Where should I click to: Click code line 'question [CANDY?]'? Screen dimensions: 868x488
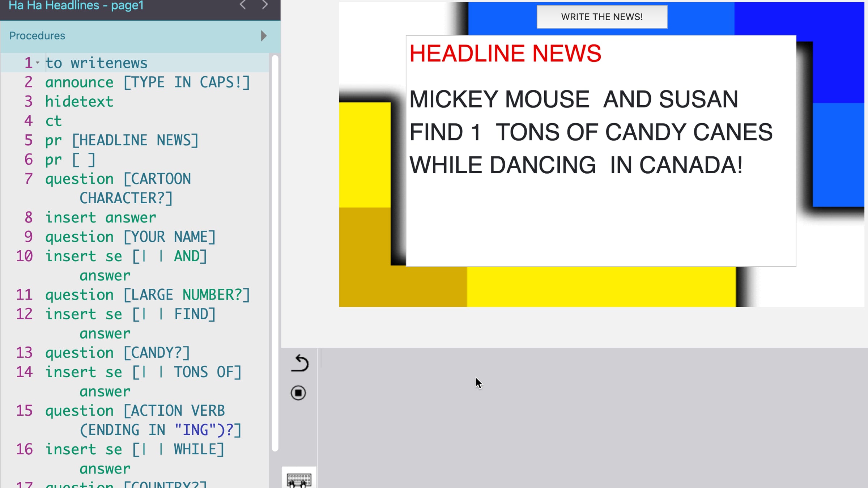coord(118,353)
